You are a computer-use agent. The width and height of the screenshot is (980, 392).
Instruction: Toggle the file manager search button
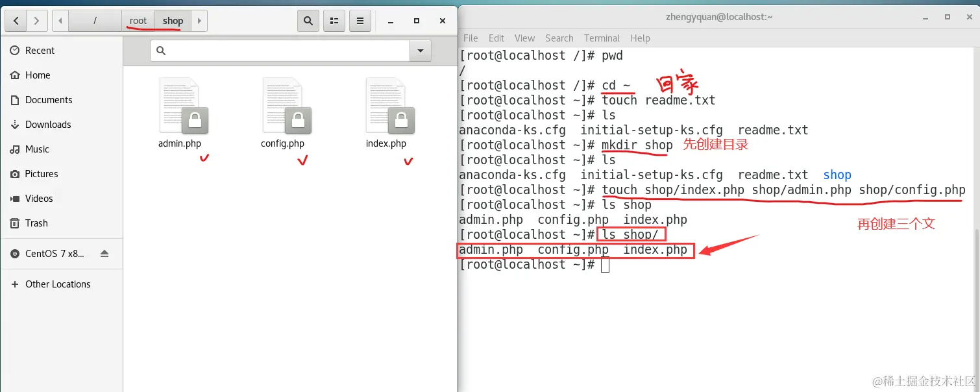pos(308,21)
